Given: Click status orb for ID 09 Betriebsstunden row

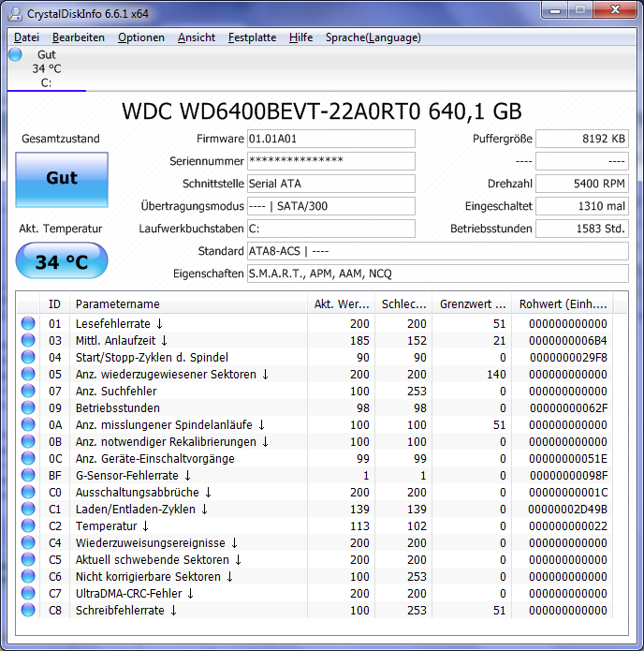Looking at the screenshot, I should 28,407.
